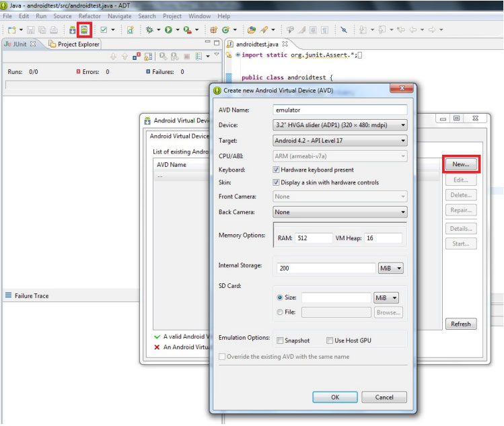Toggle Display a skin with hardware controls
504x426 pixels.
[277, 182]
